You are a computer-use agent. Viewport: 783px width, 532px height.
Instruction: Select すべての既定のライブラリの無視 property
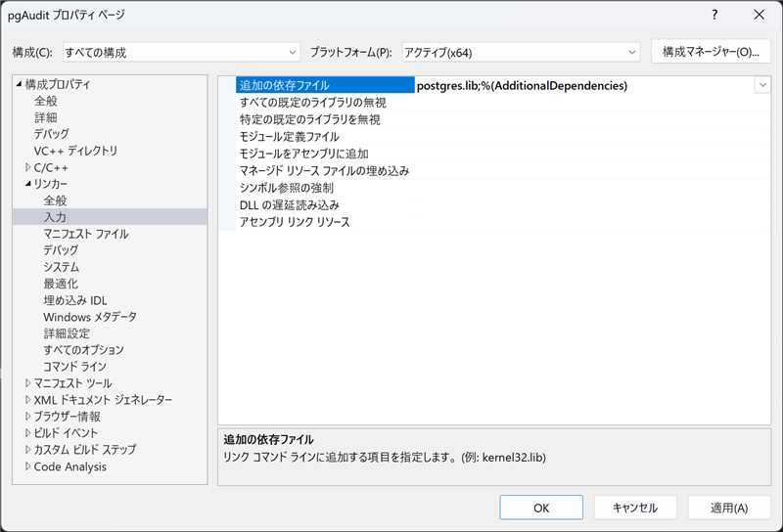click(312, 103)
